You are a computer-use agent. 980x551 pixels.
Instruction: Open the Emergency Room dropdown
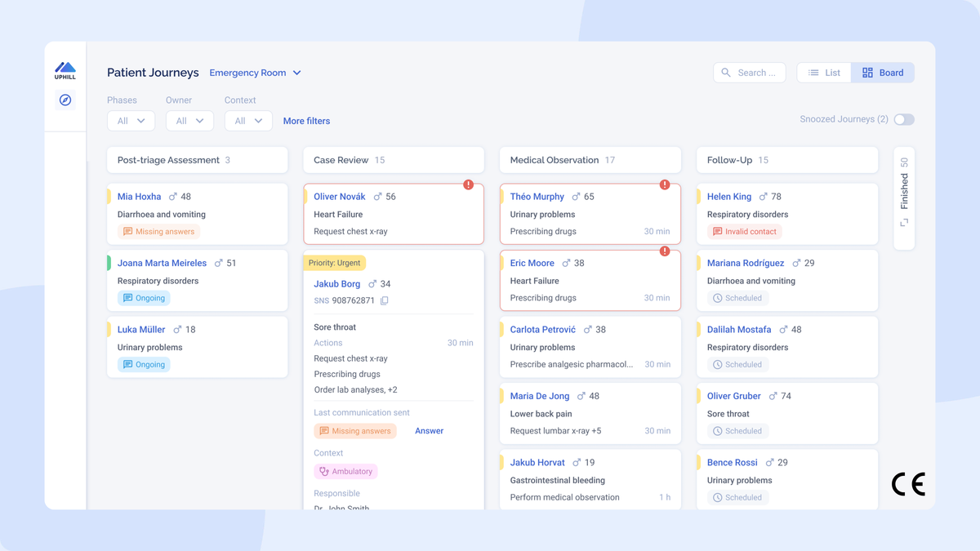click(x=256, y=73)
